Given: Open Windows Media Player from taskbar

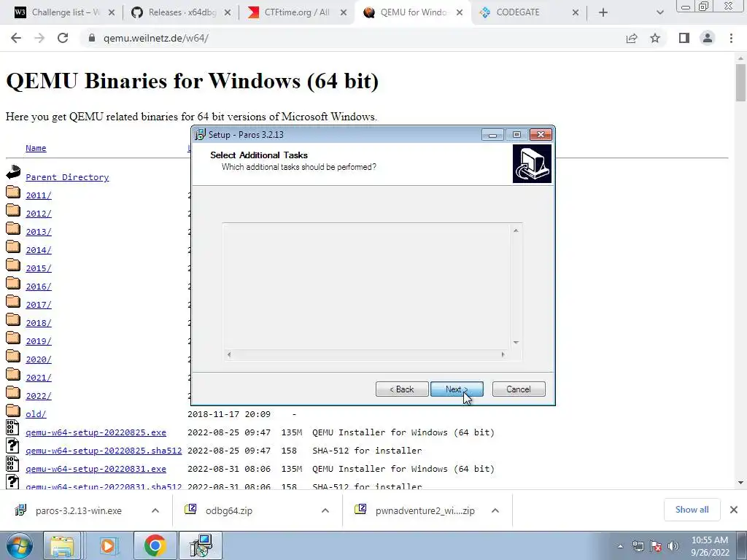Looking at the screenshot, I should 108,545.
